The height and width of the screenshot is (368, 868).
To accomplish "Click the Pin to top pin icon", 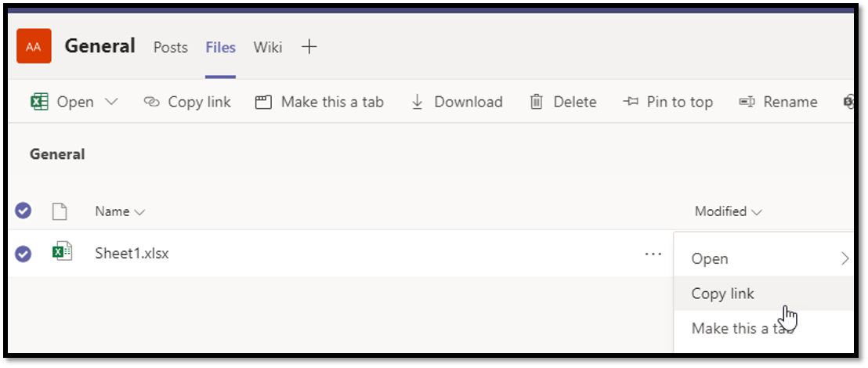I will coord(631,102).
